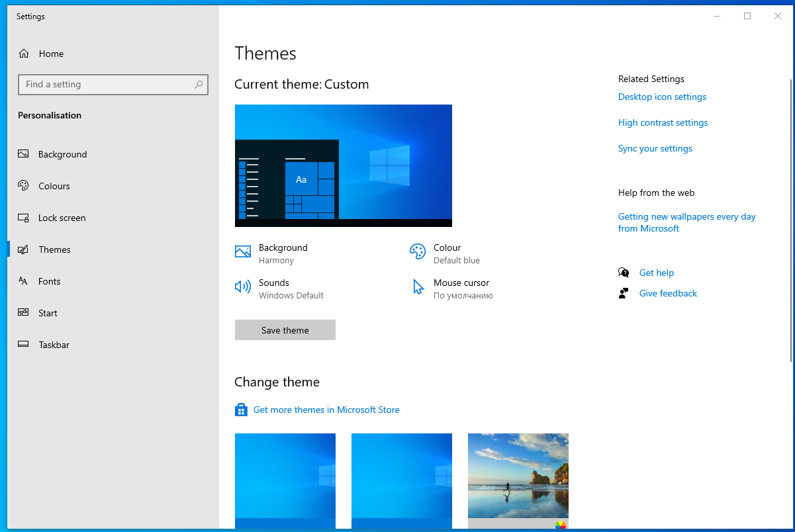
Task: Click the Colours palette icon in sidebar
Action: 23,186
